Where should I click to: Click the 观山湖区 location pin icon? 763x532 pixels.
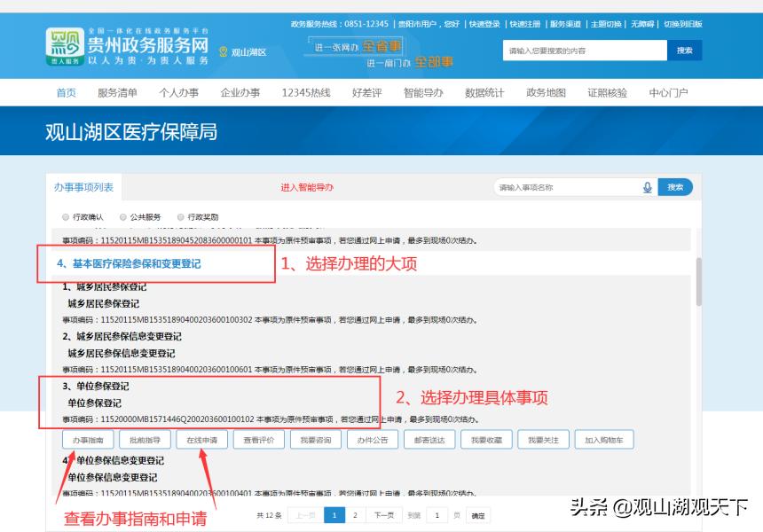tap(222, 51)
